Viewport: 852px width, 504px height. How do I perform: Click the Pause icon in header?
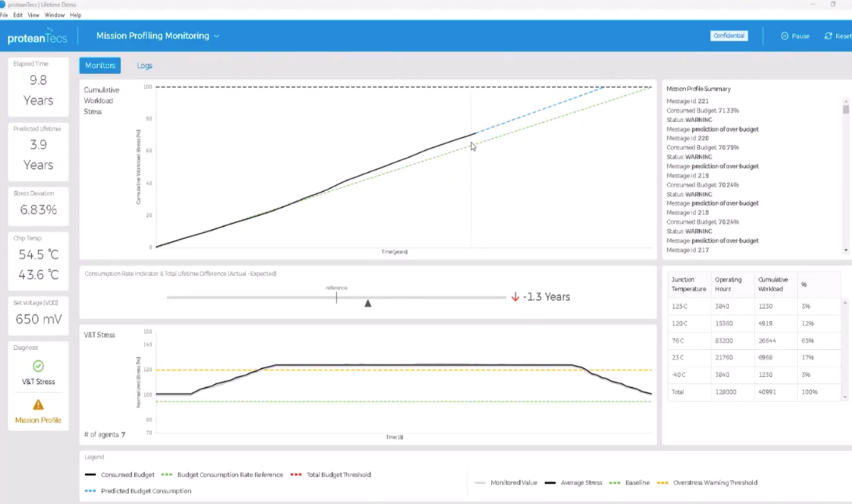pyautogui.click(x=785, y=36)
